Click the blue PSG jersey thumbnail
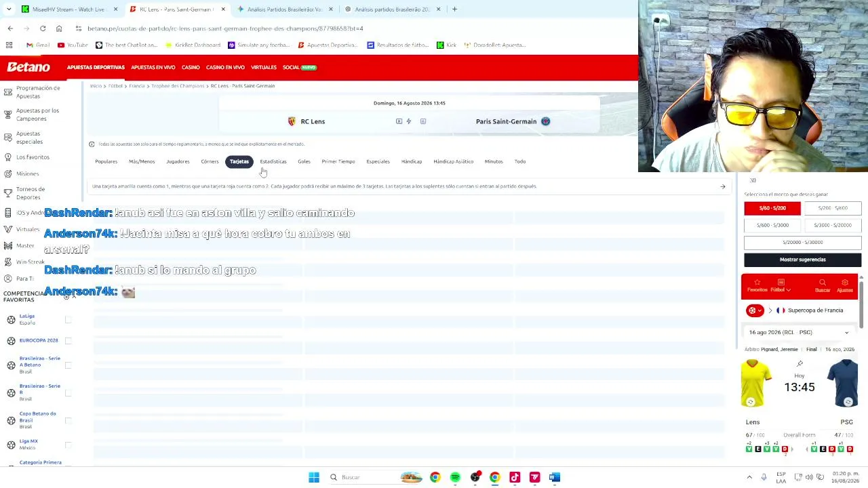The height and width of the screenshot is (488, 868). click(844, 383)
